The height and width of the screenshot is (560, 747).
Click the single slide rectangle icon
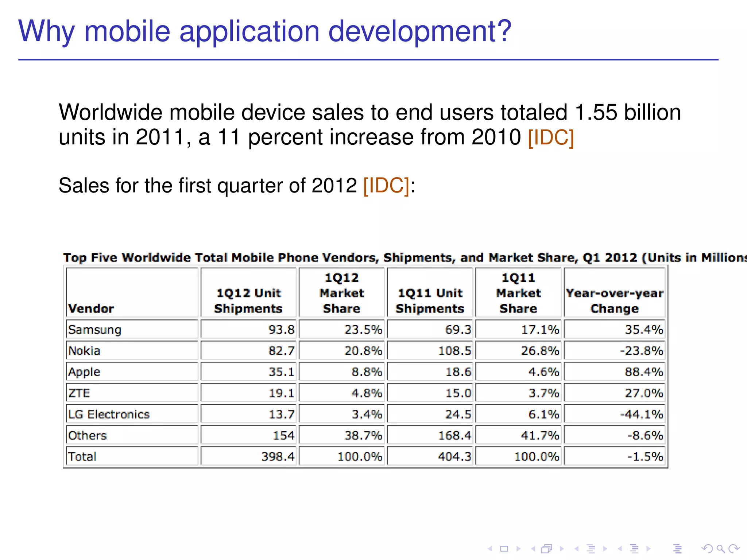pos(504,549)
